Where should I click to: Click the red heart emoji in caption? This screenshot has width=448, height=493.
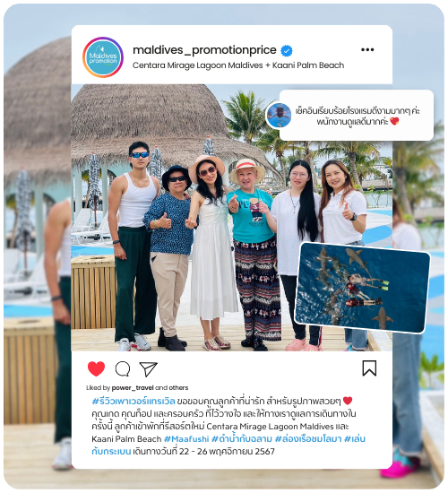pos(348,401)
